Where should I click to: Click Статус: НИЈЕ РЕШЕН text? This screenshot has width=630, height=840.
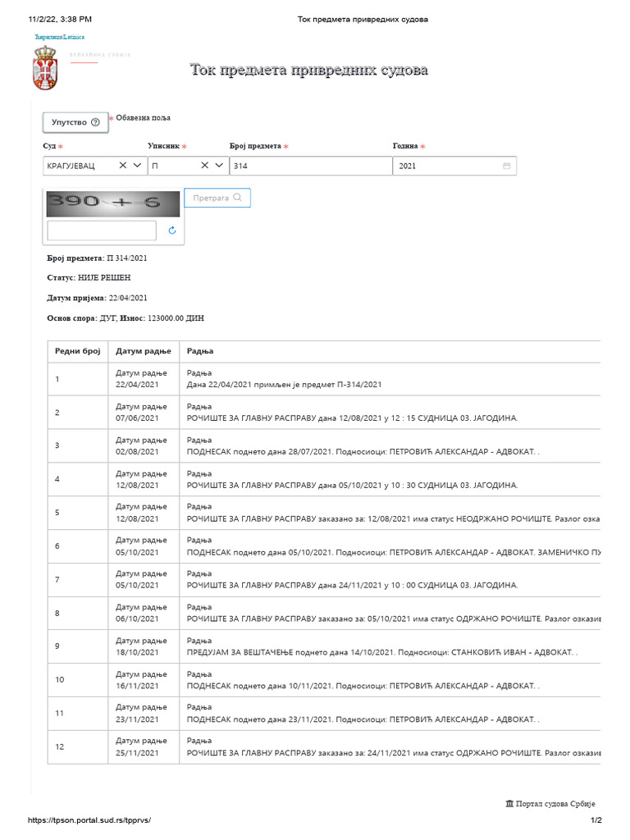point(89,277)
